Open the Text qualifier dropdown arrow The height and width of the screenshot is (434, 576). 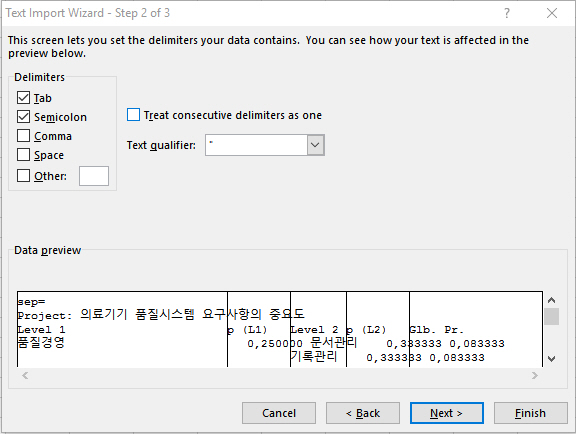point(316,145)
